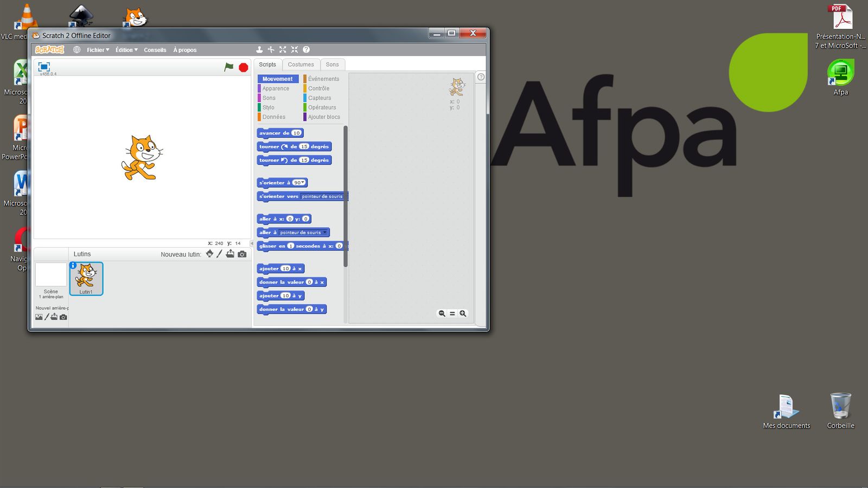
Task: Open the Fichier menu
Action: (x=98, y=50)
